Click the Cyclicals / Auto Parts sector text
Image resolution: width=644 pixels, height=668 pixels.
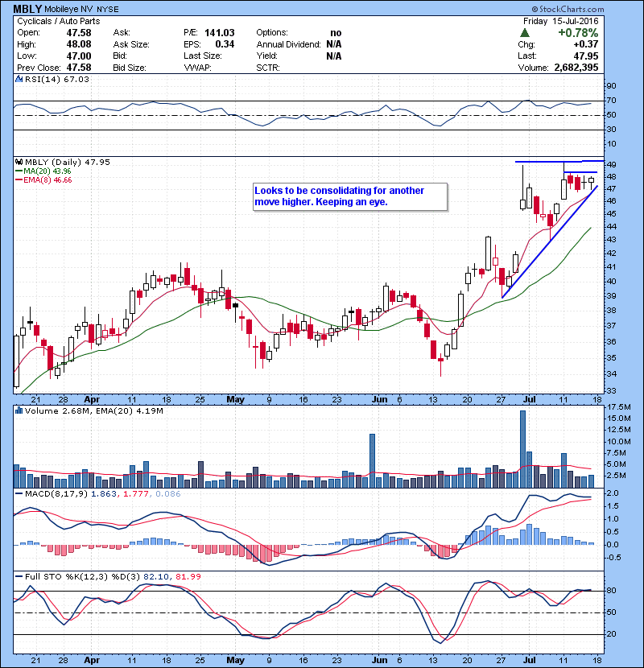click(x=59, y=21)
